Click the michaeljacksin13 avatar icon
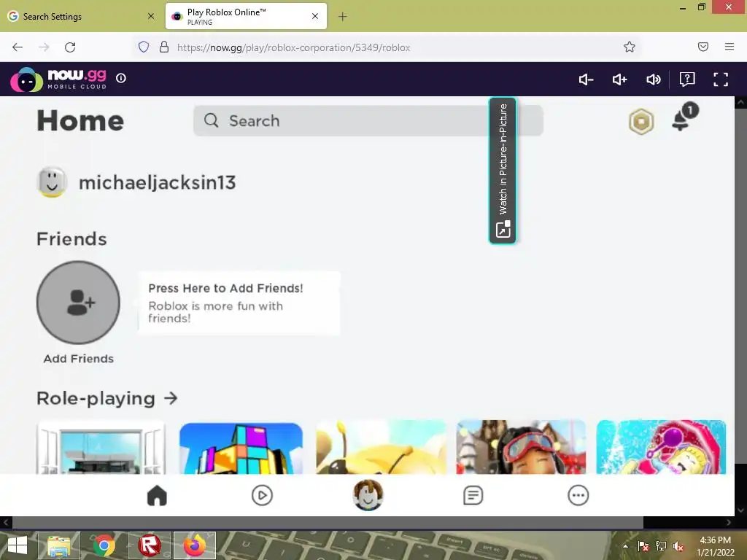 point(52,182)
